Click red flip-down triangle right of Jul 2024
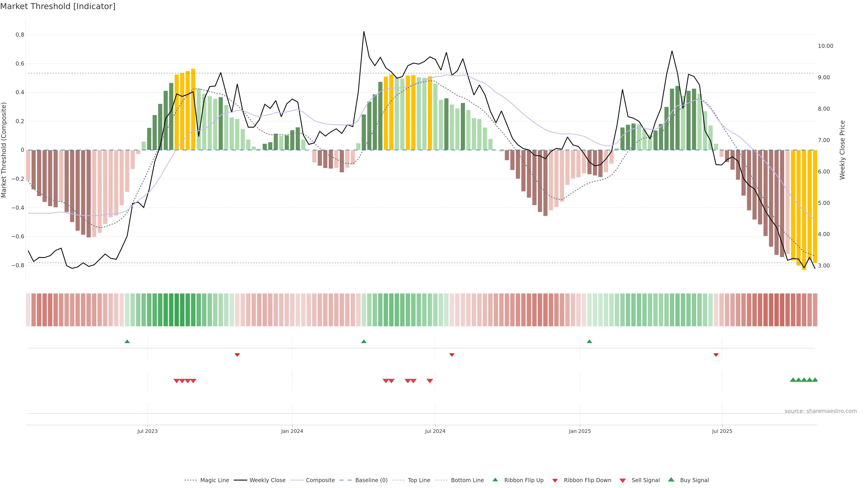 pos(452,355)
